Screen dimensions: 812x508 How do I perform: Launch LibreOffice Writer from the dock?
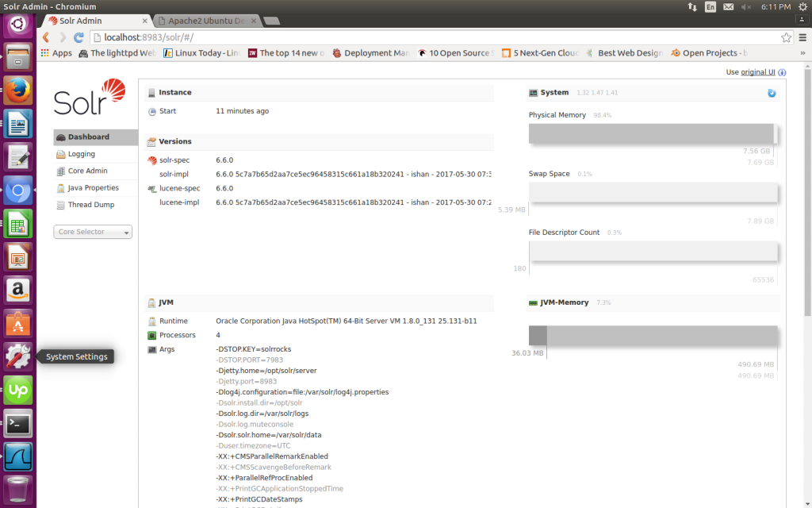18,124
